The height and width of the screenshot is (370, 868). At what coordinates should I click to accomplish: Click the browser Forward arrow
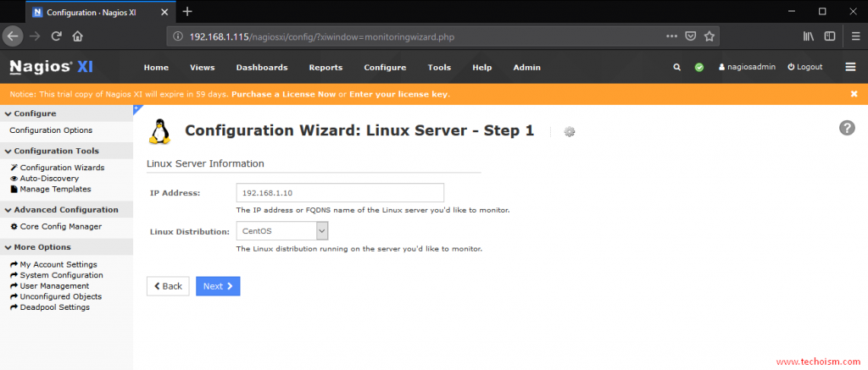[x=34, y=36]
